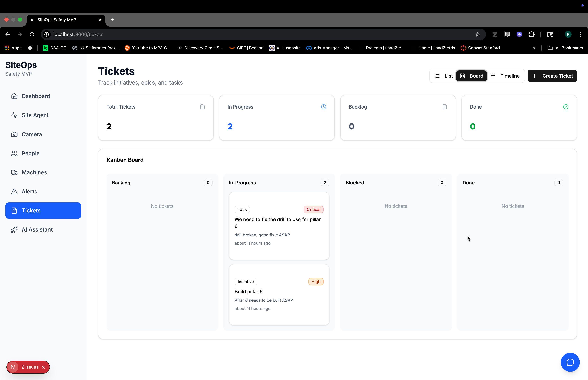588x380 pixels.
Task: Open Site Agent from sidebar
Action: tap(35, 115)
